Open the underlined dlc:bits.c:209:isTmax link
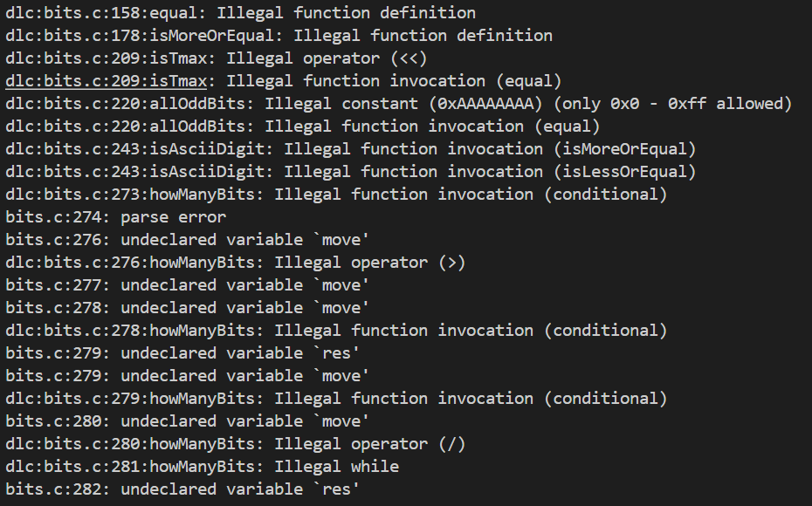The image size is (812, 506). tap(106, 81)
